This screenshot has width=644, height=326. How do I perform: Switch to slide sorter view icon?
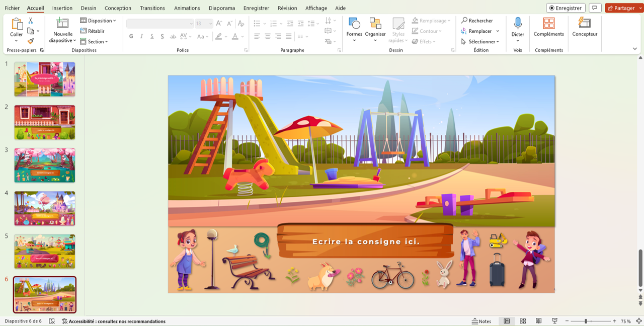(x=523, y=321)
